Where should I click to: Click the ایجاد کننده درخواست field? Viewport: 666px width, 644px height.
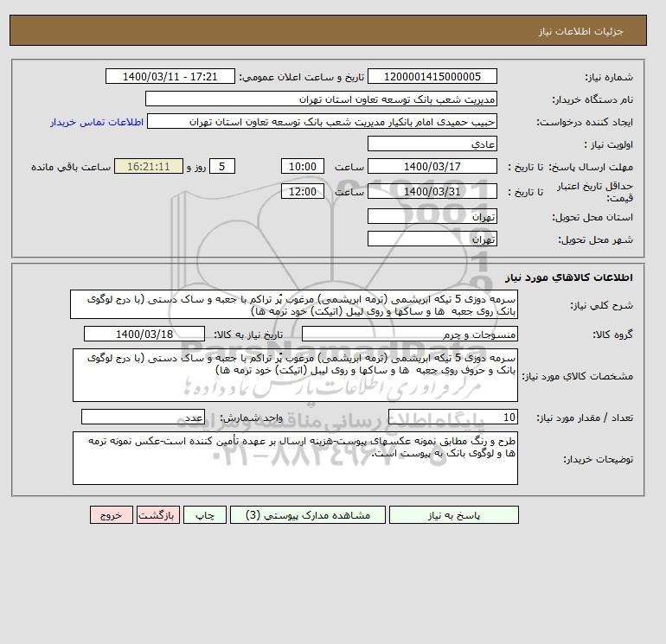point(322,121)
